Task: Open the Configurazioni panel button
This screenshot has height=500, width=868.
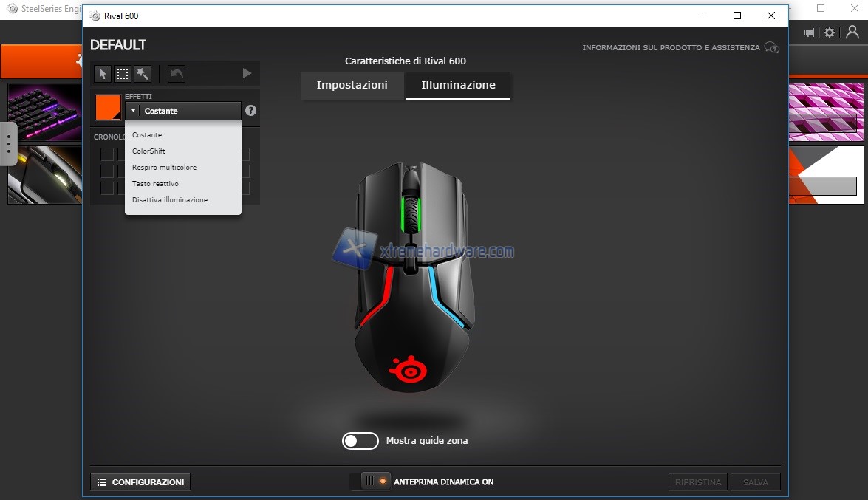Action: coord(140,482)
